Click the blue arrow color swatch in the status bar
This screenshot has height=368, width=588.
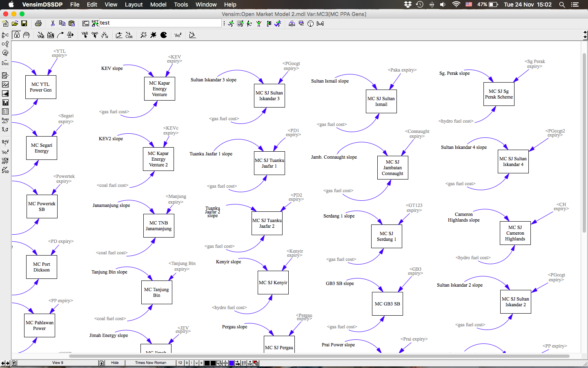coord(232,363)
